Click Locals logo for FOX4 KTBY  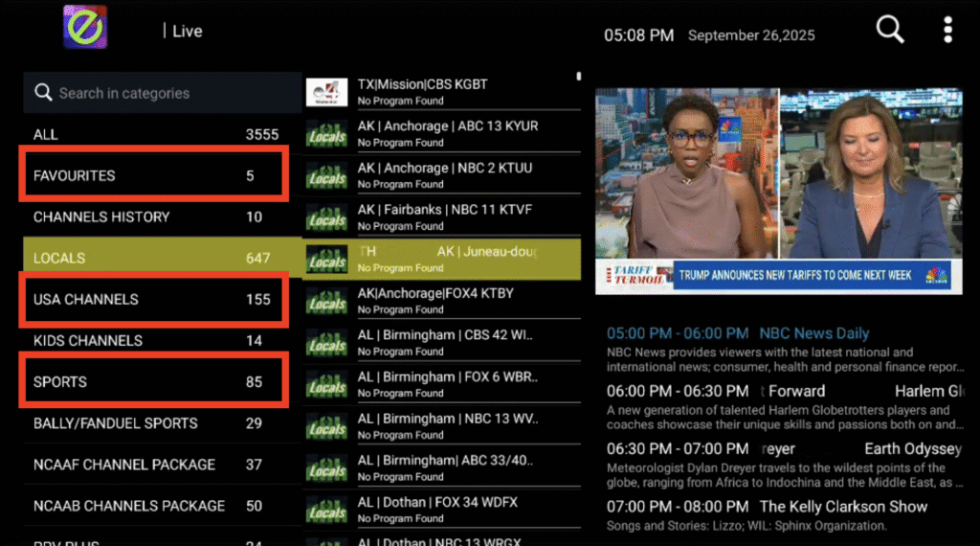point(327,302)
